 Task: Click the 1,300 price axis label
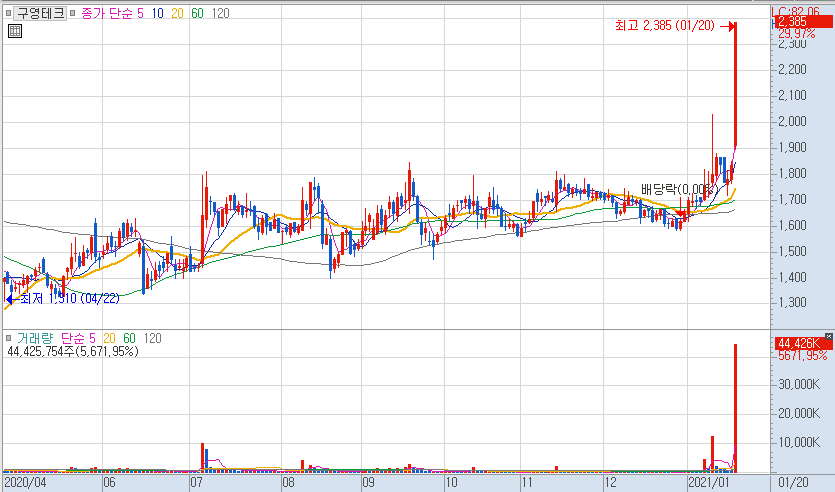coord(792,302)
